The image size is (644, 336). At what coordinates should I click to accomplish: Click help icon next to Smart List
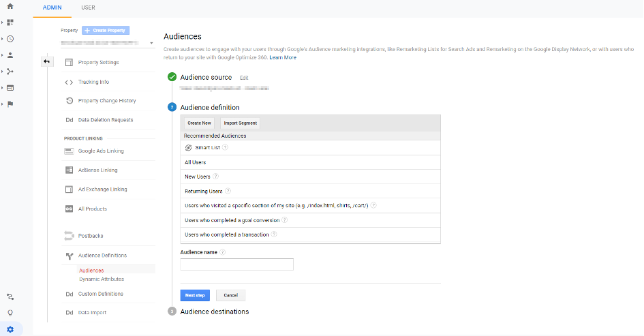225,147
